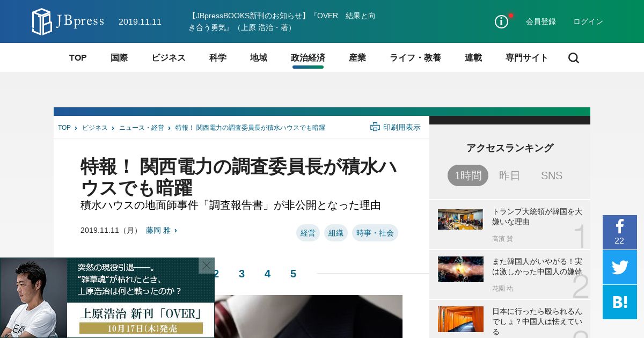Open the information notice icon
This screenshot has height=338, width=644.
[501, 21]
